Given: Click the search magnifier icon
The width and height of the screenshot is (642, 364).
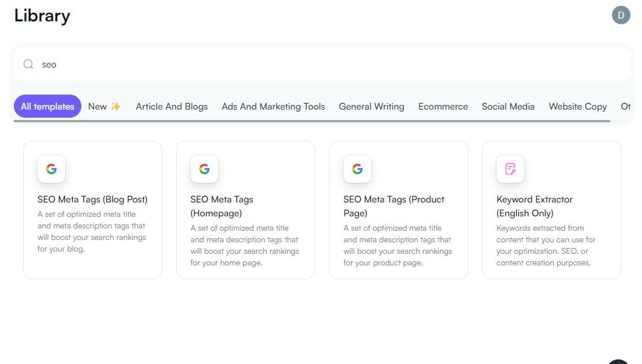Looking at the screenshot, I should [28, 64].
